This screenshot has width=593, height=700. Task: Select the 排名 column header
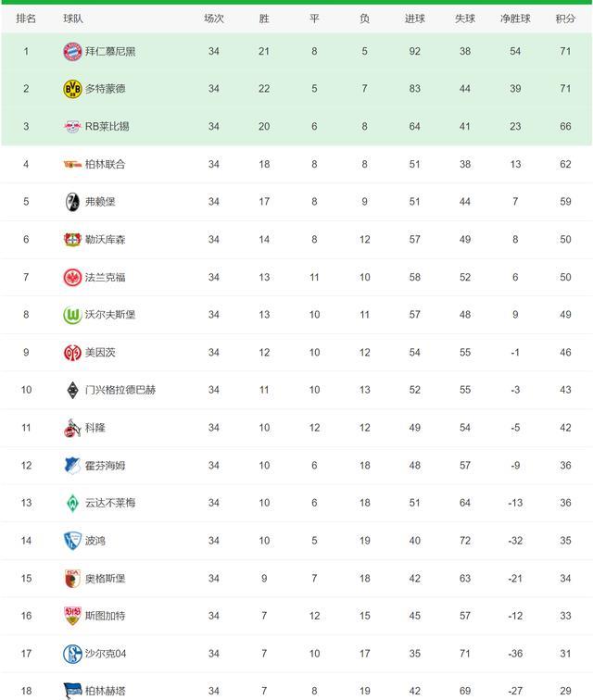pos(26,19)
